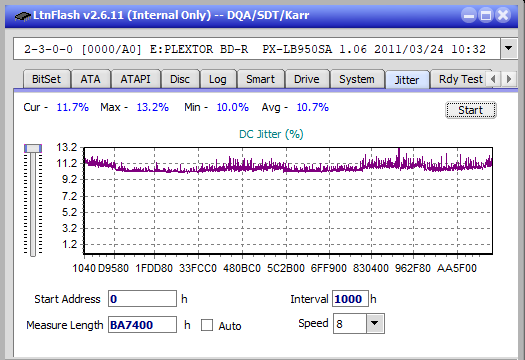Switch to the Disc tab
The image size is (525, 360).
click(180, 79)
